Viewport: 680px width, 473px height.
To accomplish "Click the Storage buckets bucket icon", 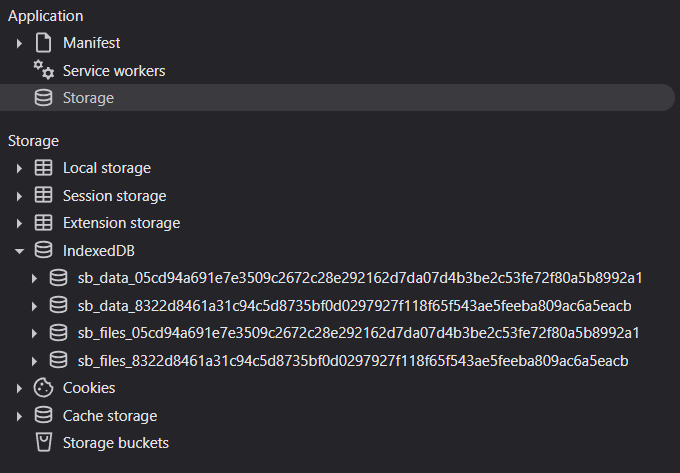I will click(x=43, y=442).
